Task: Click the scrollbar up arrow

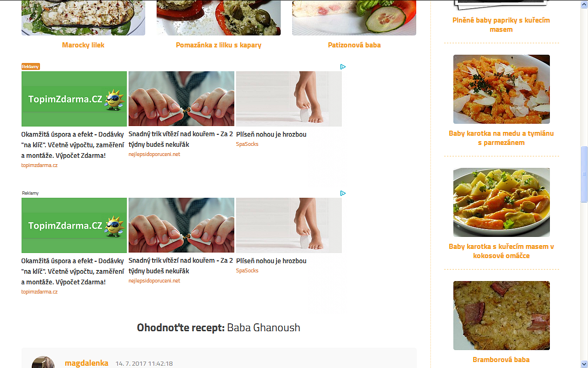Action: (x=584, y=4)
